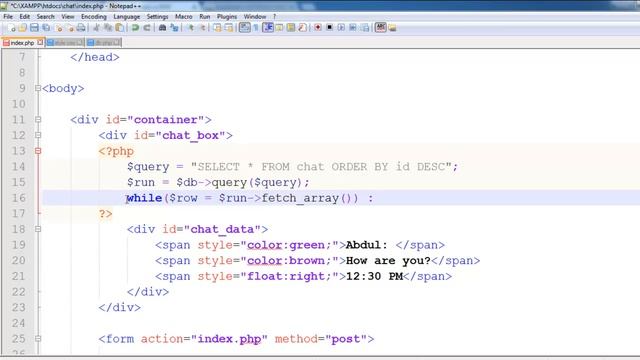
Task: Open a file using the Open folder icon
Action: click(22, 28)
